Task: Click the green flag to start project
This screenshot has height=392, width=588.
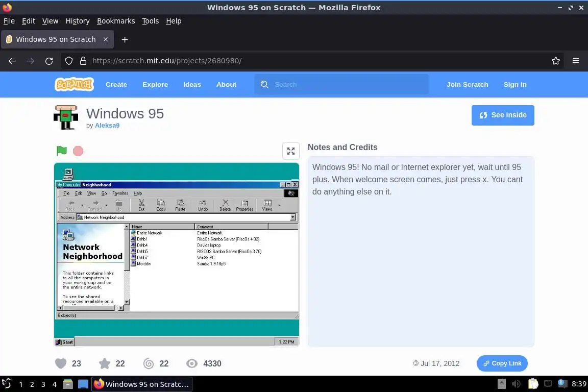Action: (61, 151)
